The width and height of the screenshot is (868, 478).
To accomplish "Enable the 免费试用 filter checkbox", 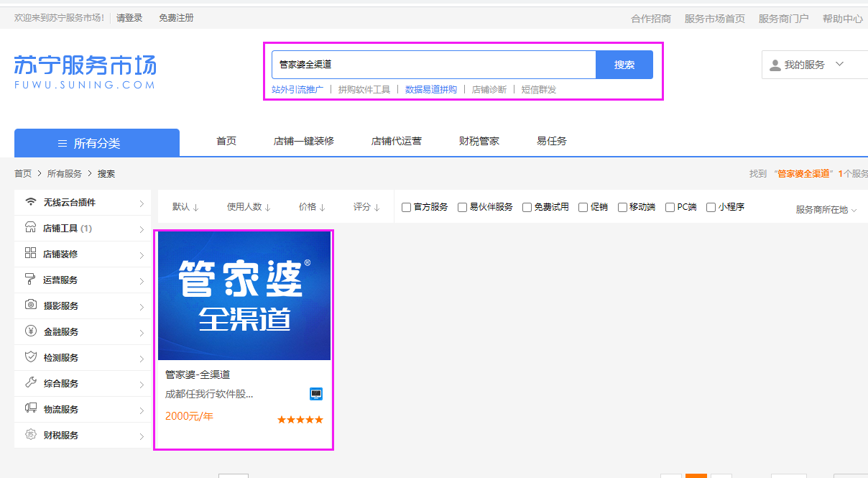I will coord(527,207).
